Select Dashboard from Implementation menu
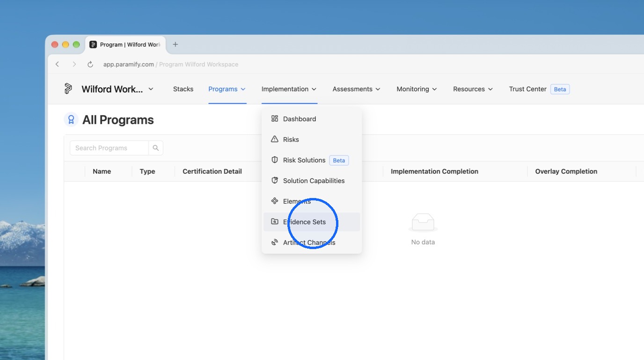The image size is (644, 360). point(312,119)
